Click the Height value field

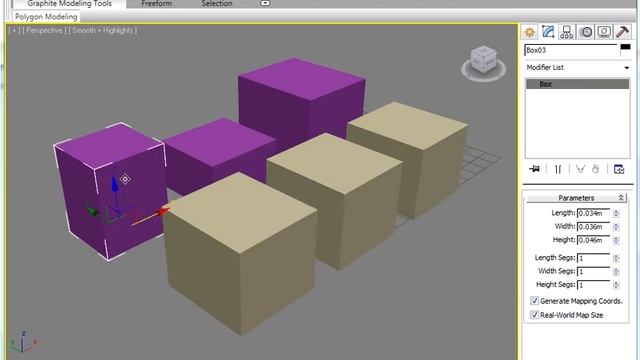pos(594,240)
